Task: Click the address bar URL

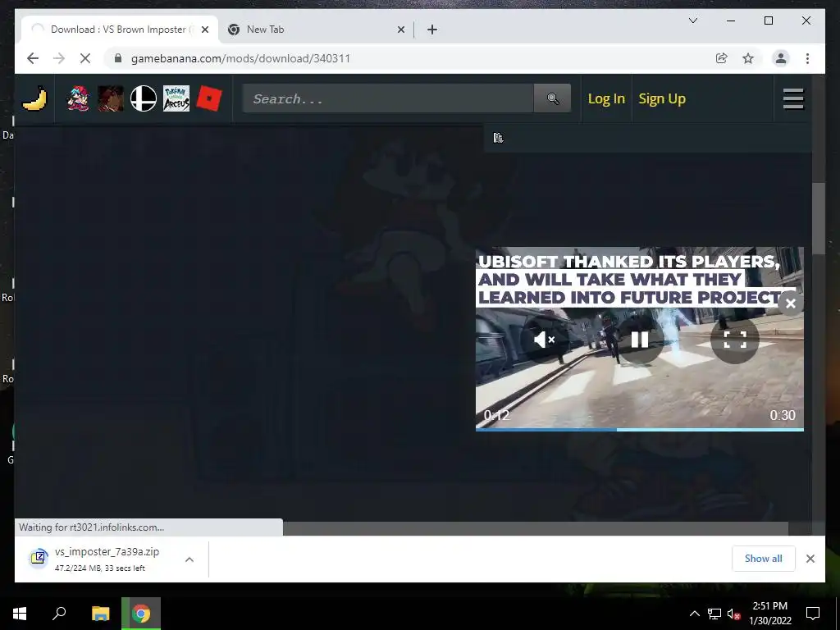Action: click(240, 58)
